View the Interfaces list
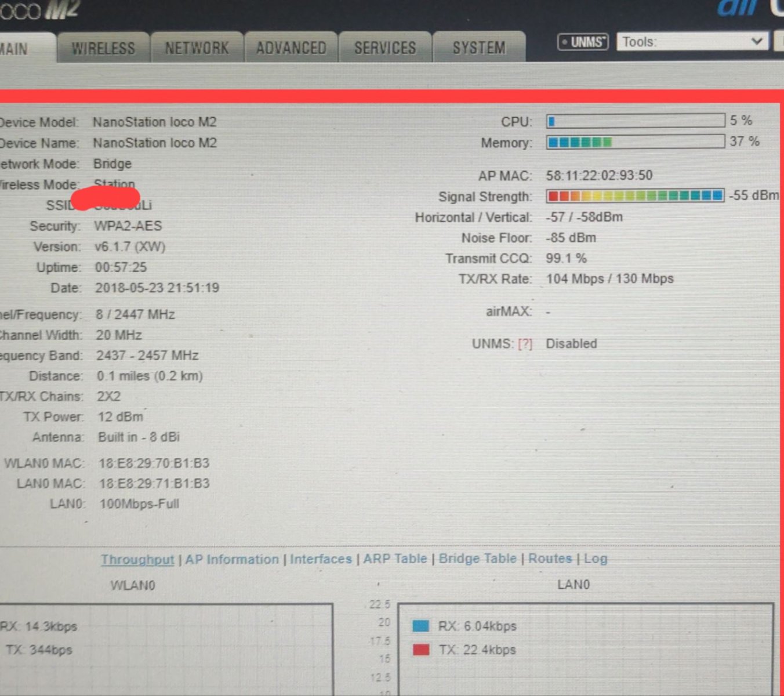Viewport: 784px width, 696px height. (321, 559)
